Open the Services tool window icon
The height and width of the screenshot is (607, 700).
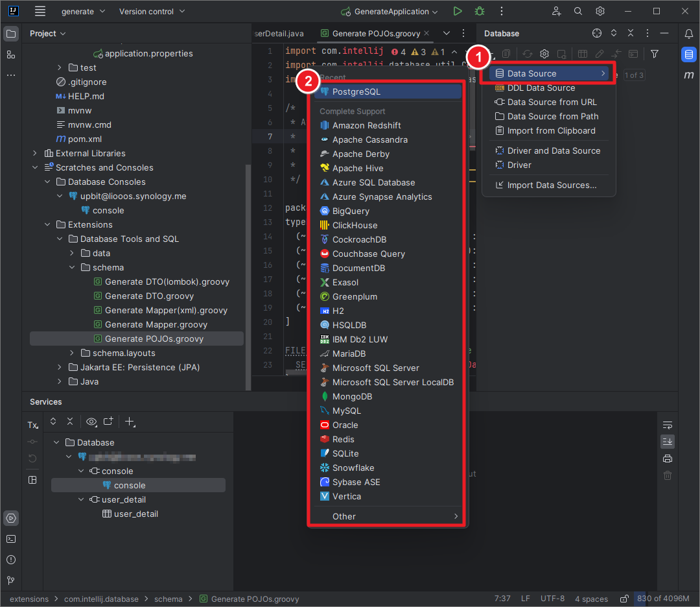[x=11, y=518]
